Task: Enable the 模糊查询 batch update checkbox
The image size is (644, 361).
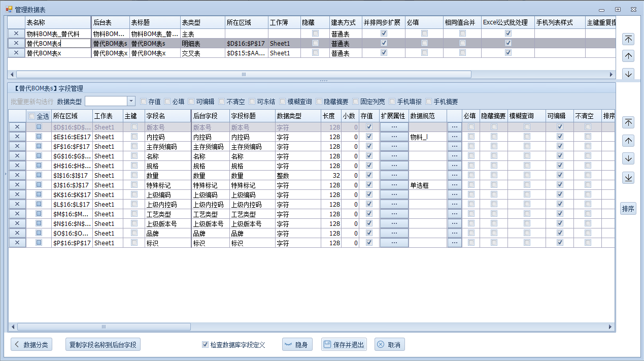Action: (282, 102)
